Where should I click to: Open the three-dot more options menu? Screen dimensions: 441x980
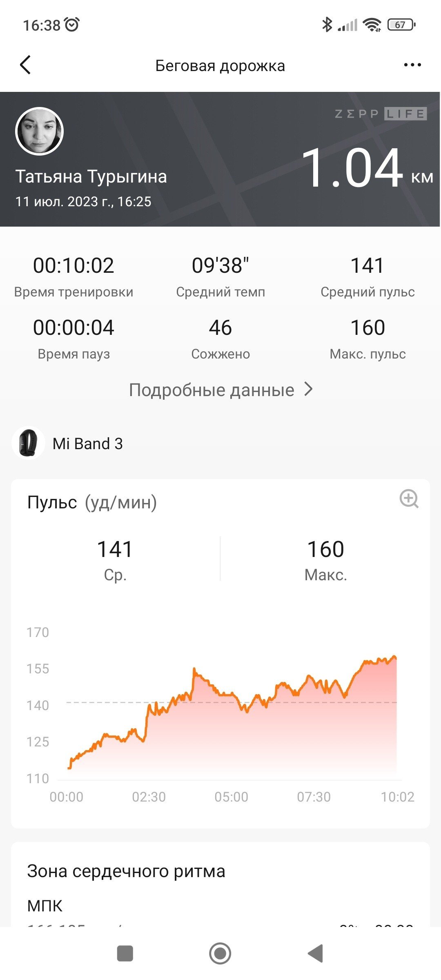[x=412, y=65]
